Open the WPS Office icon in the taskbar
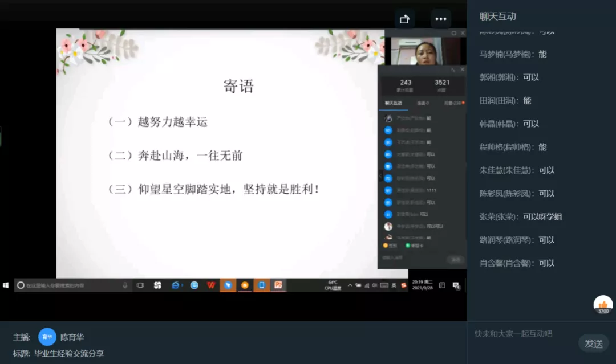The height and width of the screenshot is (364, 616). click(x=211, y=285)
